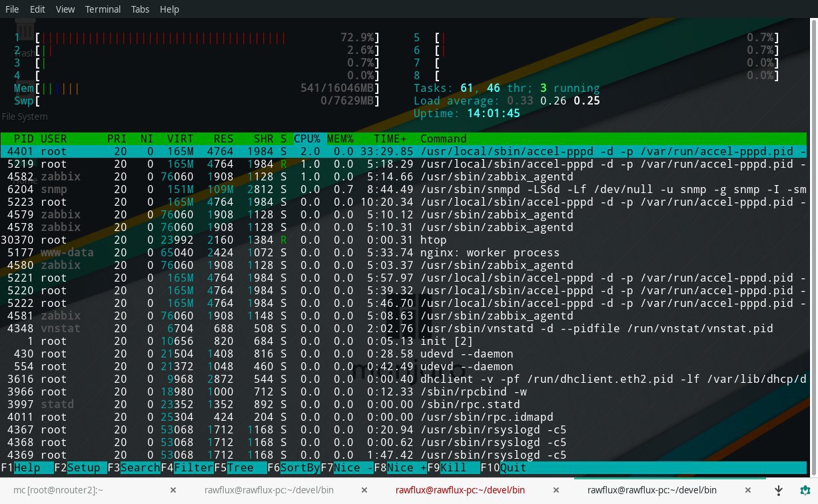Select rsyslogd row with PID 4369
818x504 pixels.
(x=404, y=455)
